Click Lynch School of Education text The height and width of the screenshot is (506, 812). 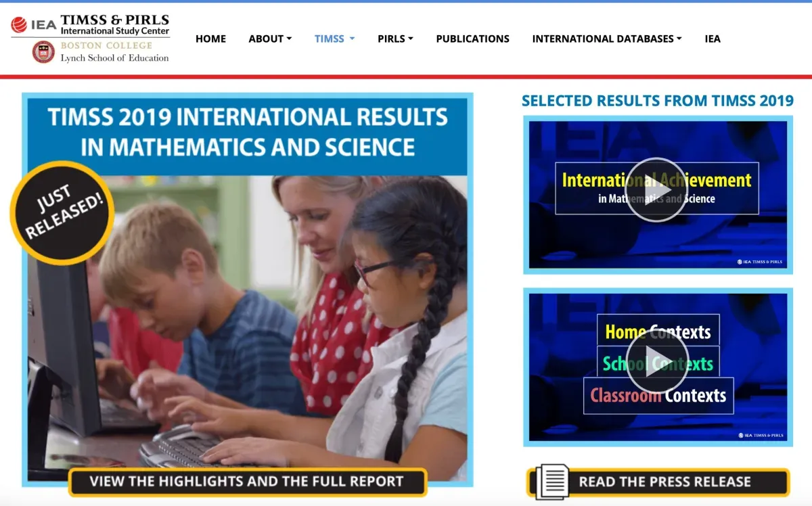tap(114, 58)
